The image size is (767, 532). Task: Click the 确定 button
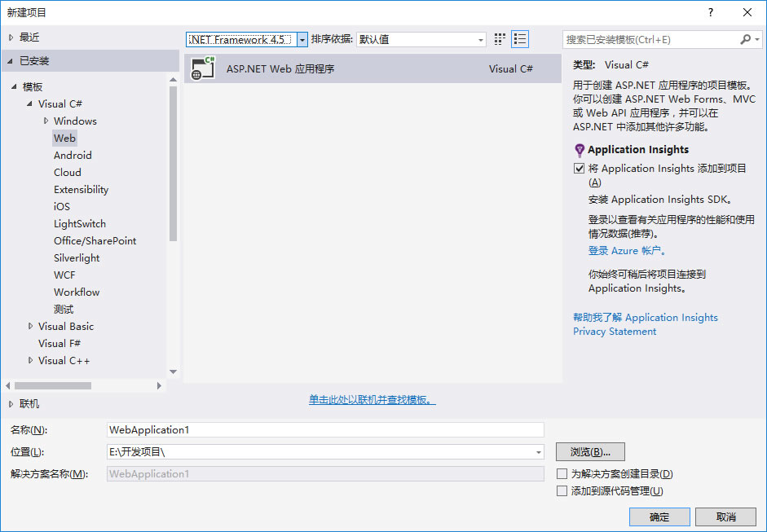pos(659,517)
